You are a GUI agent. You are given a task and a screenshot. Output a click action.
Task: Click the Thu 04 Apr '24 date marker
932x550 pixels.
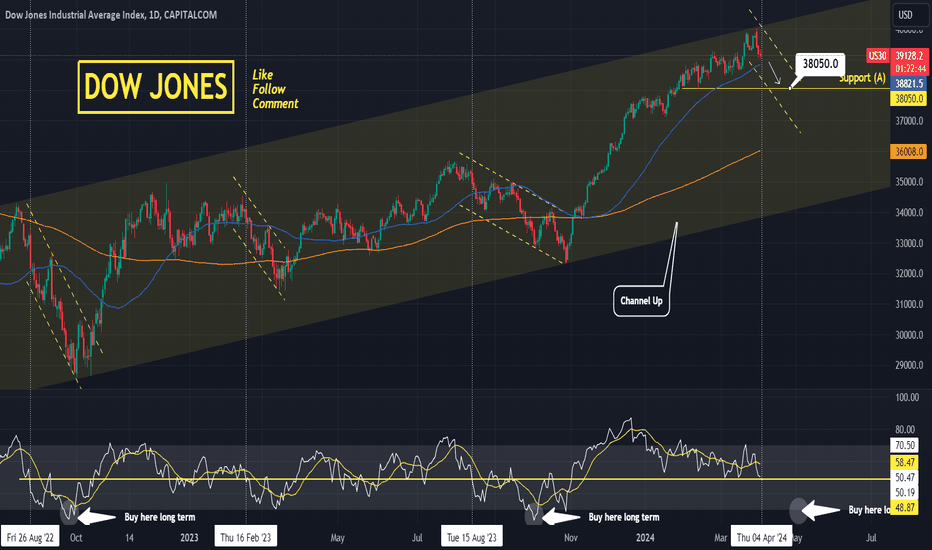coord(761,537)
